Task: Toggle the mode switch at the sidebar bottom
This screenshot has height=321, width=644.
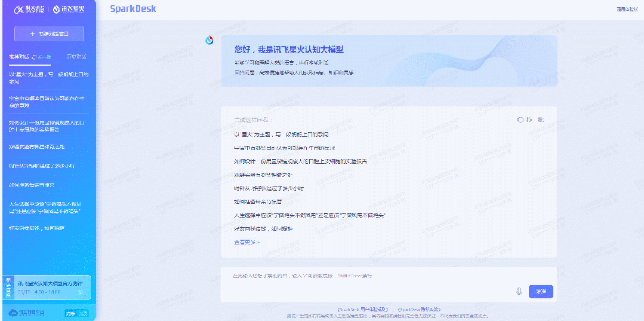Action: [76, 313]
